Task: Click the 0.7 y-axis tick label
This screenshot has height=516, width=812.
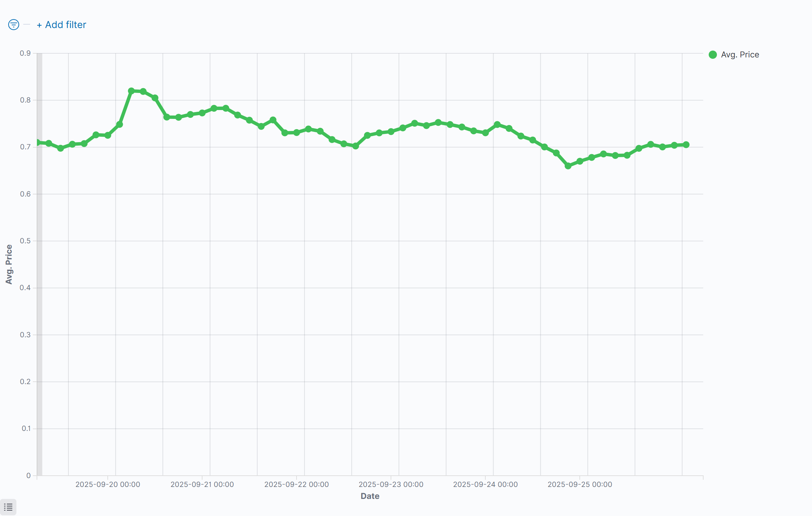Action: tap(25, 147)
